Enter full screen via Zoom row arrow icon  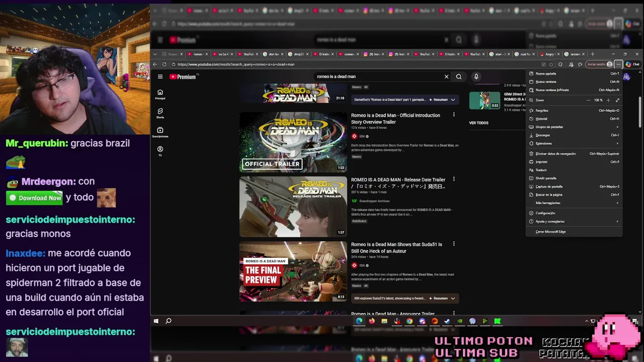(617, 100)
